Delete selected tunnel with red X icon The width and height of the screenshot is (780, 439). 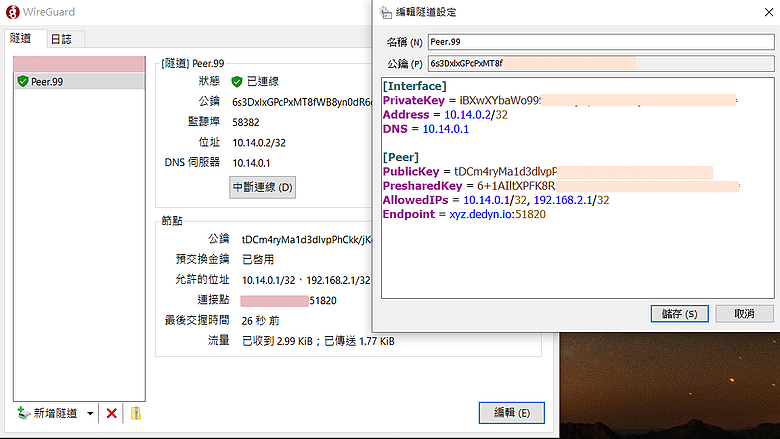tap(111, 413)
